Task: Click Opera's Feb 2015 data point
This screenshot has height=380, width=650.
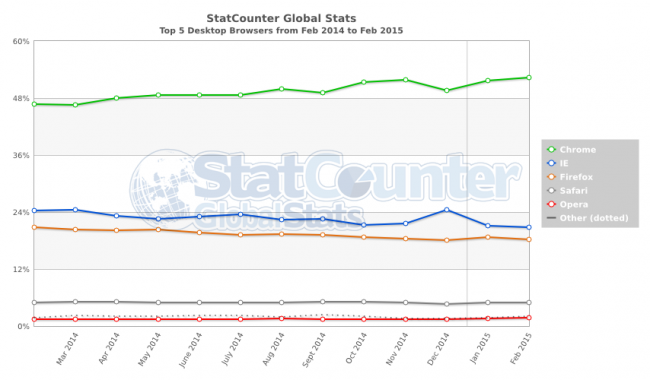Action: tap(529, 317)
